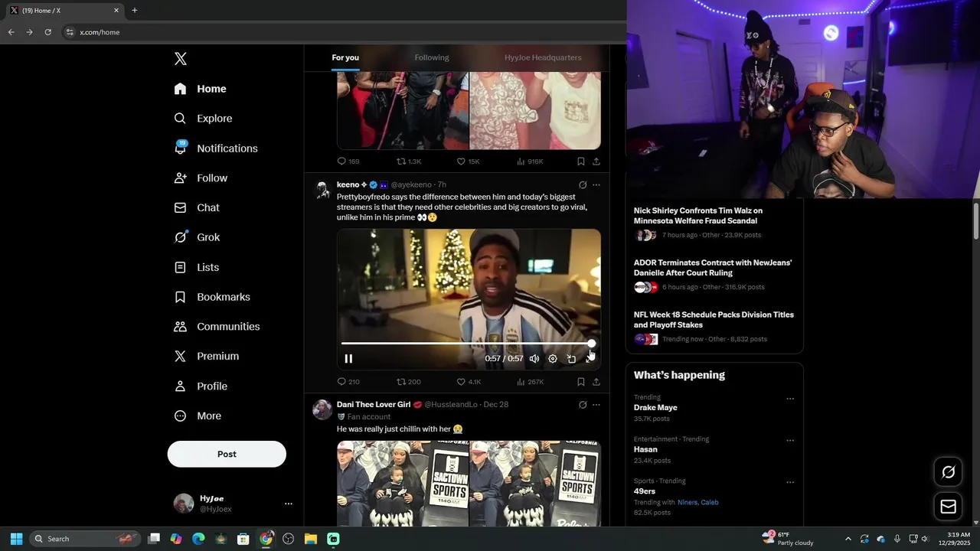Open Explore in the sidebar

tap(203, 119)
